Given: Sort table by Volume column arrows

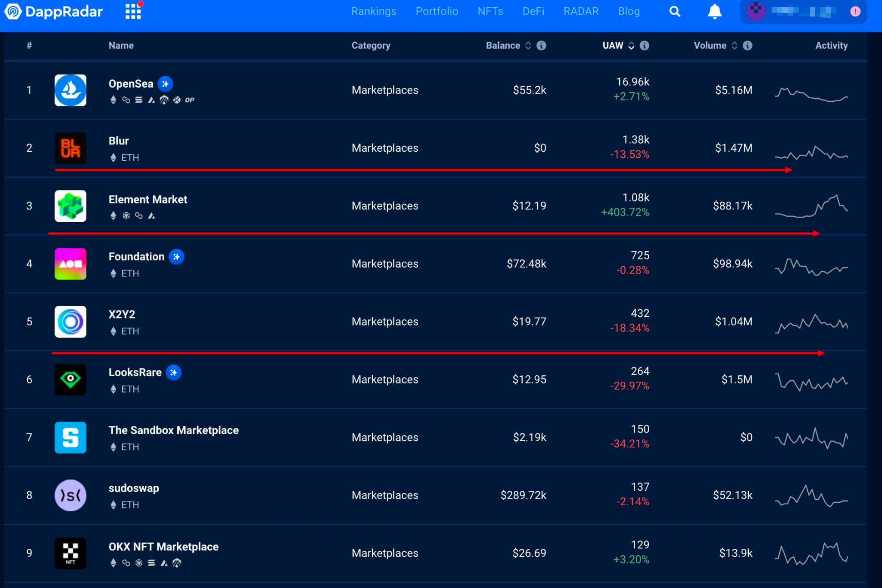Looking at the screenshot, I should pos(734,45).
